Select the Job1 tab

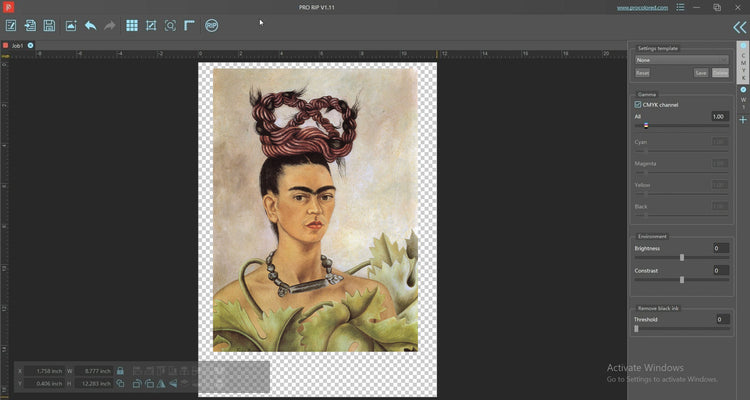17,45
